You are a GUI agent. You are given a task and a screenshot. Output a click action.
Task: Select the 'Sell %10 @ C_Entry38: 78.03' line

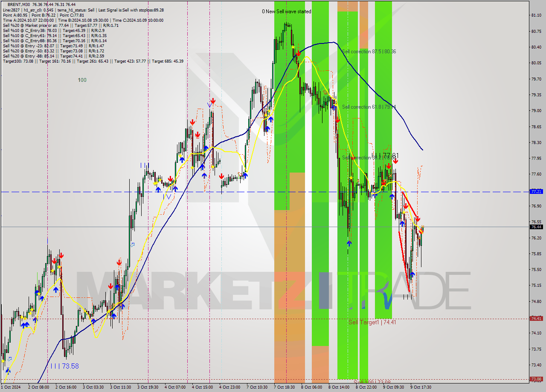click(53, 30)
